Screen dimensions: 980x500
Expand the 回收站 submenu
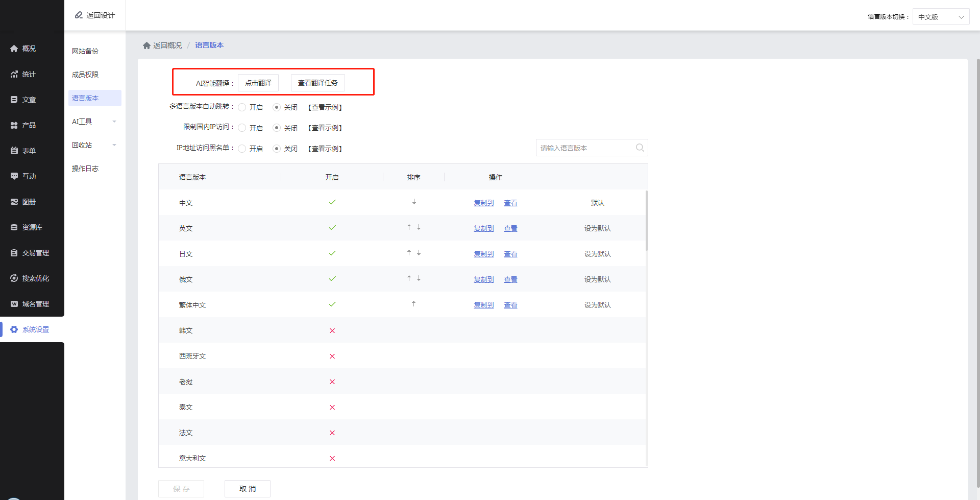pyautogui.click(x=94, y=145)
